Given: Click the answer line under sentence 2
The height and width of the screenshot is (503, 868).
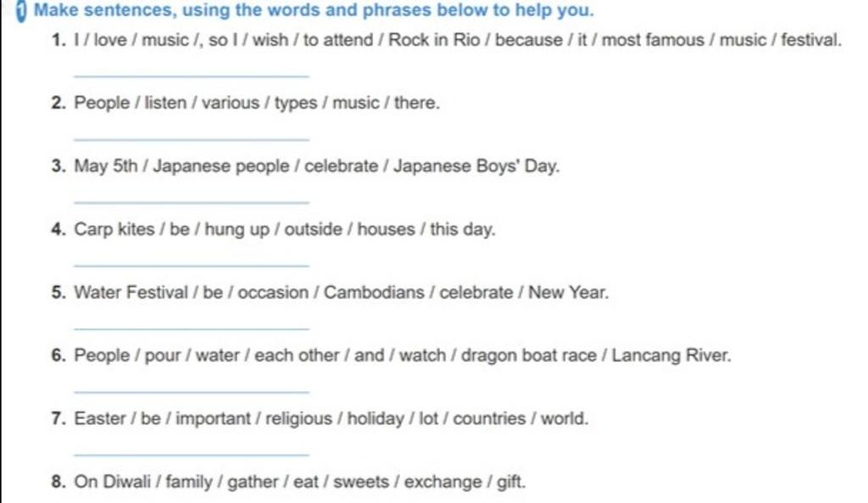Looking at the screenshot, I should click(x=192, y=138).
